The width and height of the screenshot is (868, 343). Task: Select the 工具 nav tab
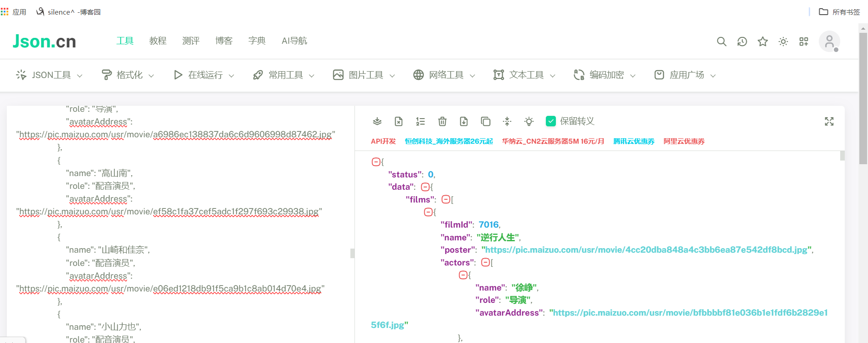pos(125,41)
